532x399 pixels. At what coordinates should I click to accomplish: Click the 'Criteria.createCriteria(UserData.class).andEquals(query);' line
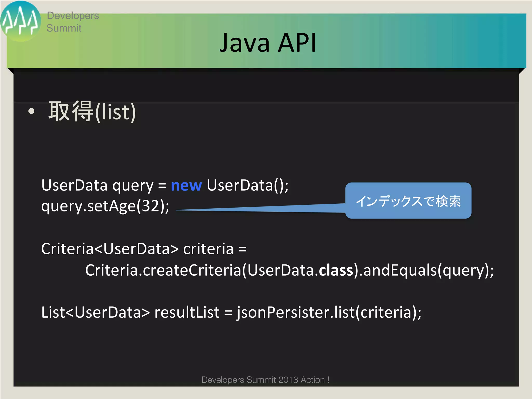[289, 270]
